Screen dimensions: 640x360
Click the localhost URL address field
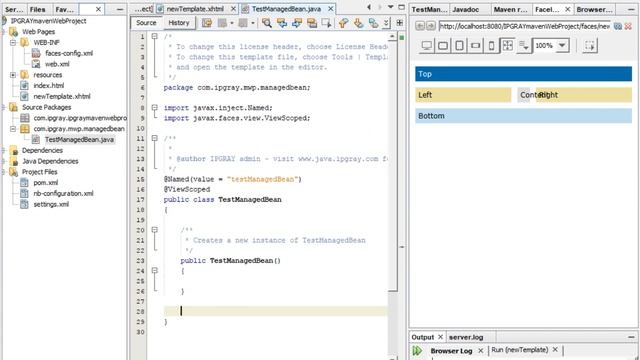524,26
